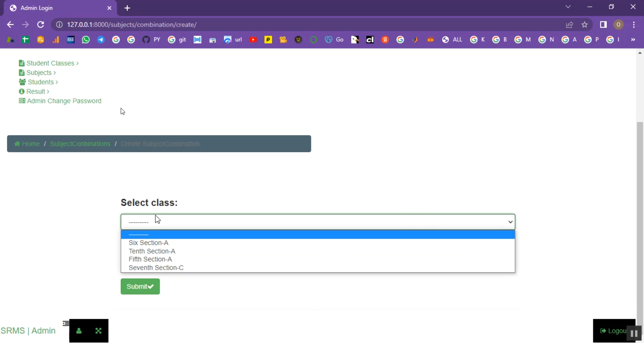Open the Students sidebar menu
The image size is (644, 343).
coord(38,82)
